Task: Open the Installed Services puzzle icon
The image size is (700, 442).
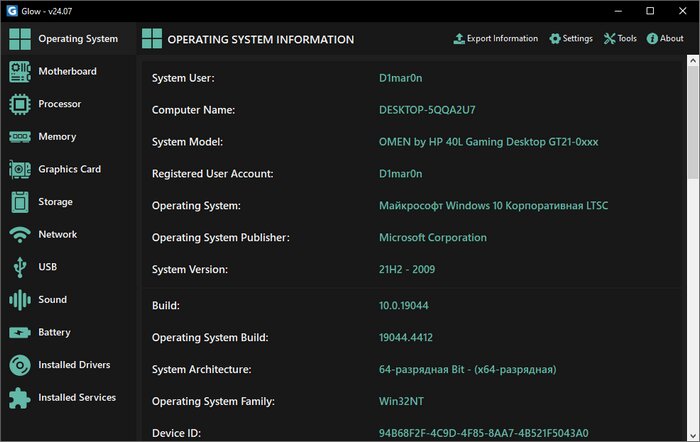Action: click(x=20, y=397)
